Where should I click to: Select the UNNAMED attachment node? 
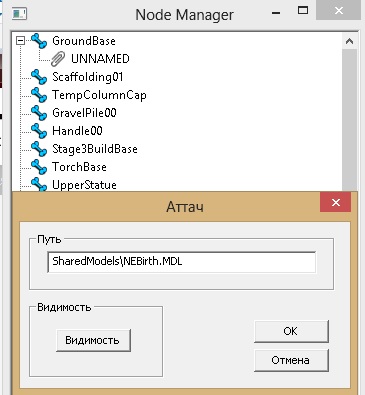[x=100, y=59]
